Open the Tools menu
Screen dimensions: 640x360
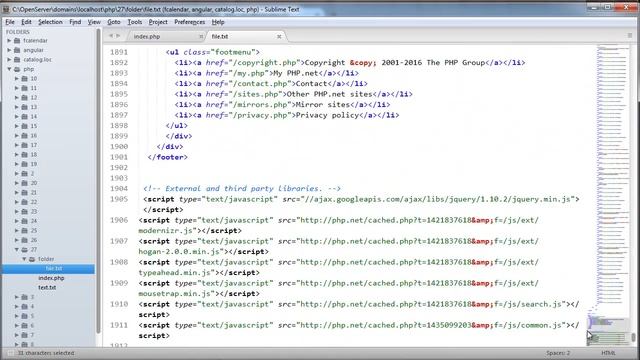(x=134, y=22)
